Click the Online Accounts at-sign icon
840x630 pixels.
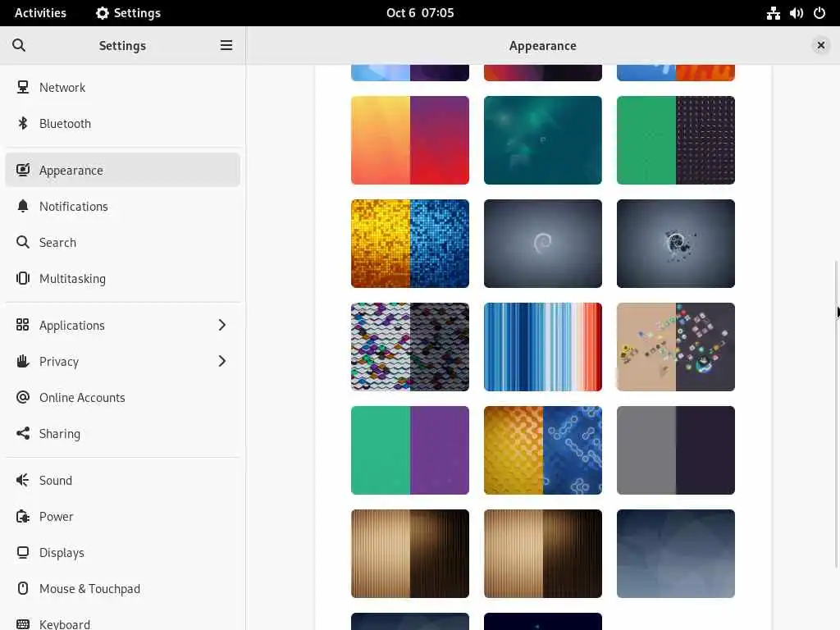pos(22,397)
